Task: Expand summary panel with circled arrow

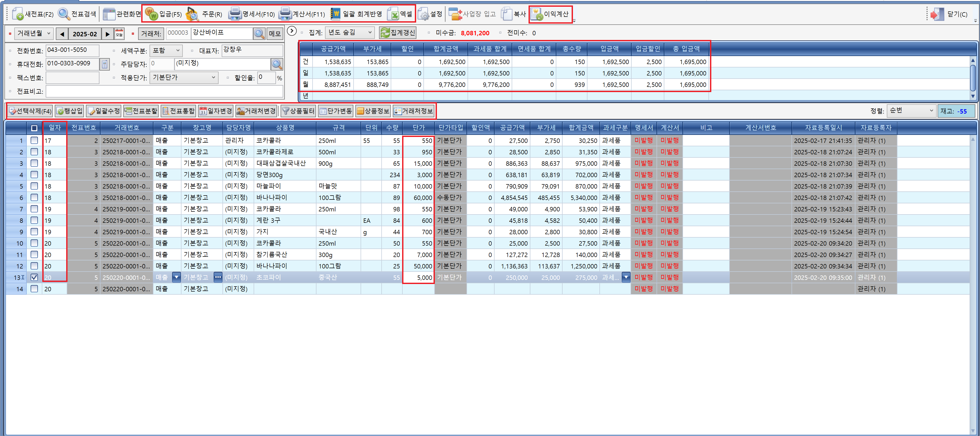Action: [292, 31]
